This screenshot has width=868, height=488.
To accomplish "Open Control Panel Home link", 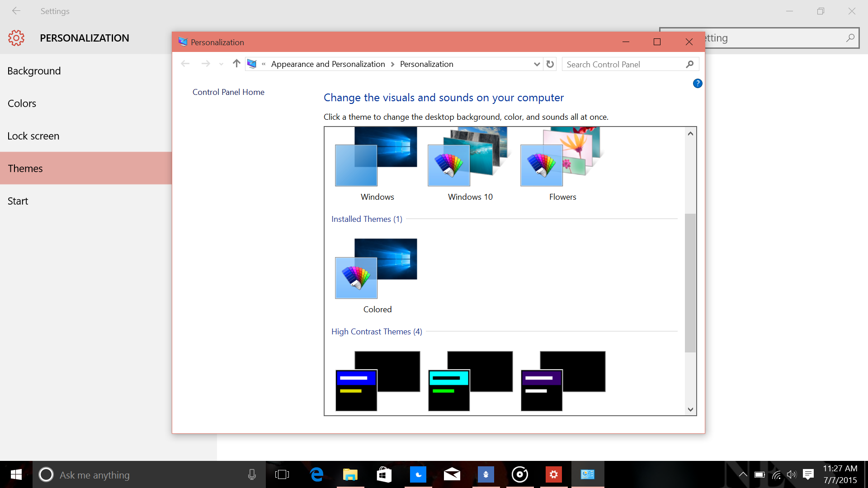I will click(228, 92).
